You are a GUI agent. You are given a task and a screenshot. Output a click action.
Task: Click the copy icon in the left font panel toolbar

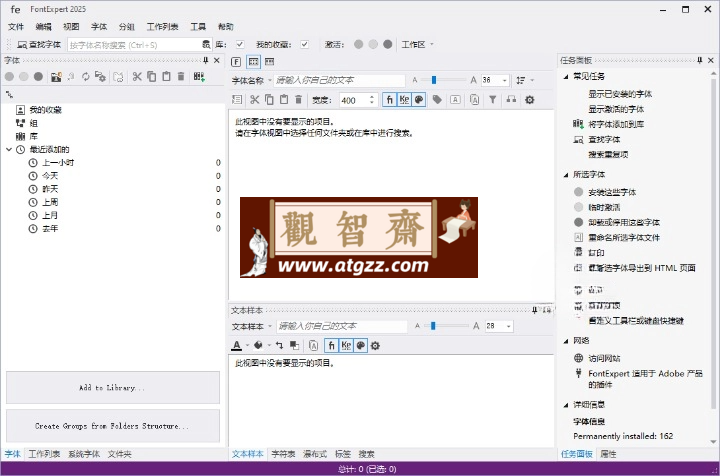point(152,77)
